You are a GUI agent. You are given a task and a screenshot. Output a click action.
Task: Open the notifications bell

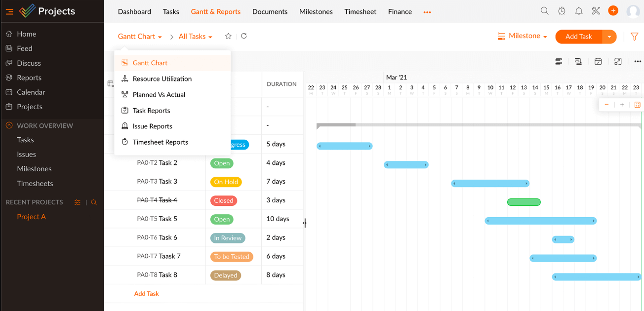(579, 11)
